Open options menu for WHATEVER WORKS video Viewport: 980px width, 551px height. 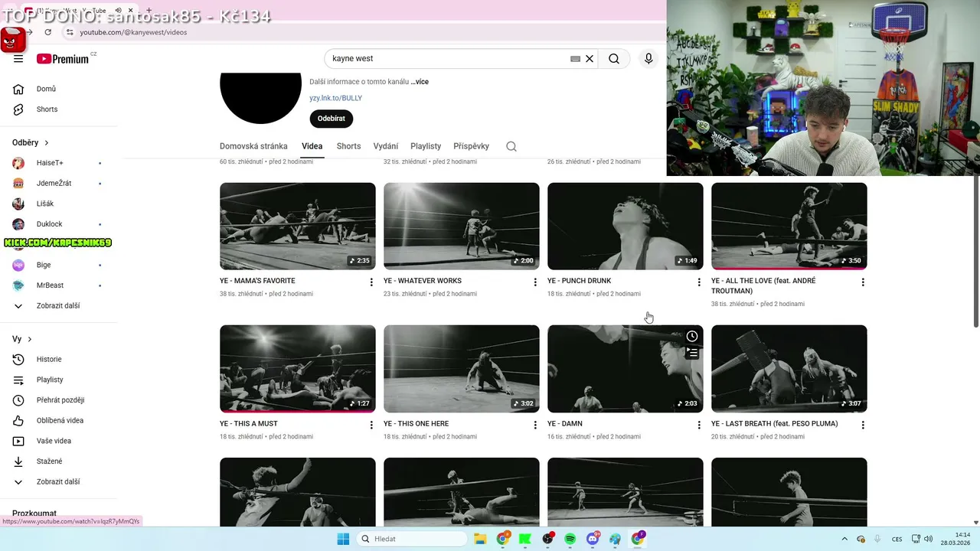pos(535,282)
